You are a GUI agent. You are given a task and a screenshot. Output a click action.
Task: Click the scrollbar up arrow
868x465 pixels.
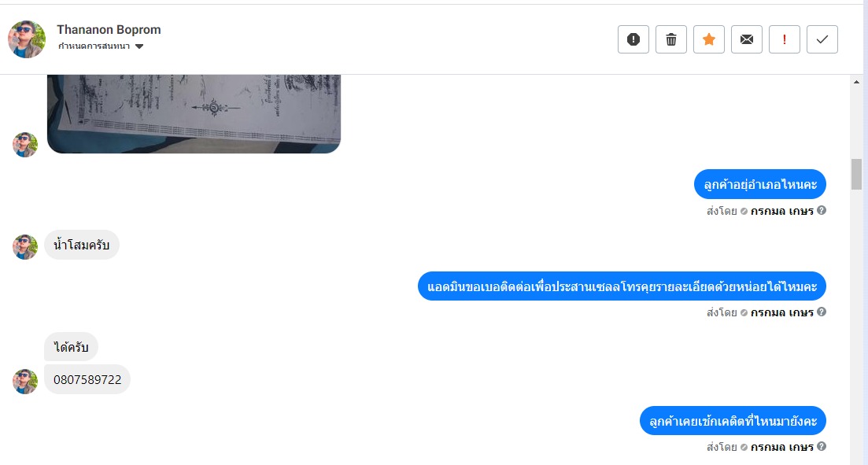(856, 82)
